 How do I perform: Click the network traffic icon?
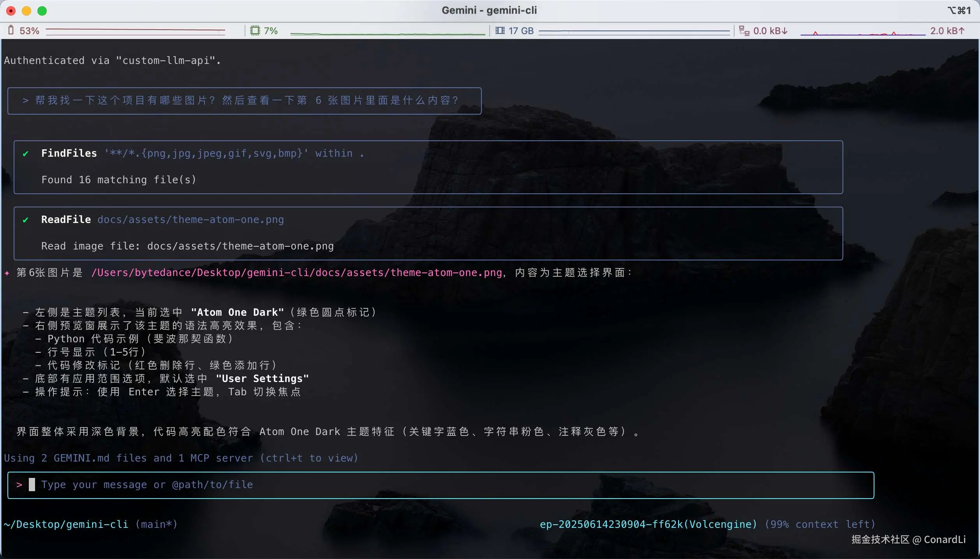click(744, 30)
